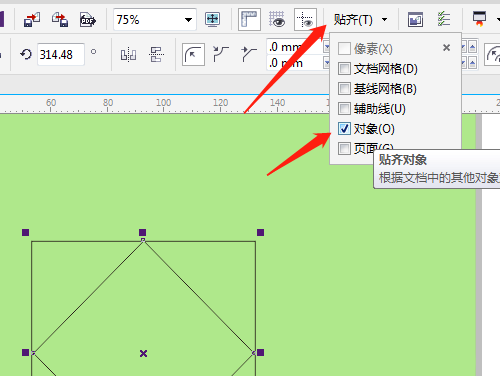This screenshot has width=500, height=376.
Task: Click the relative corner scaling icon
Action: pos(493,54)
